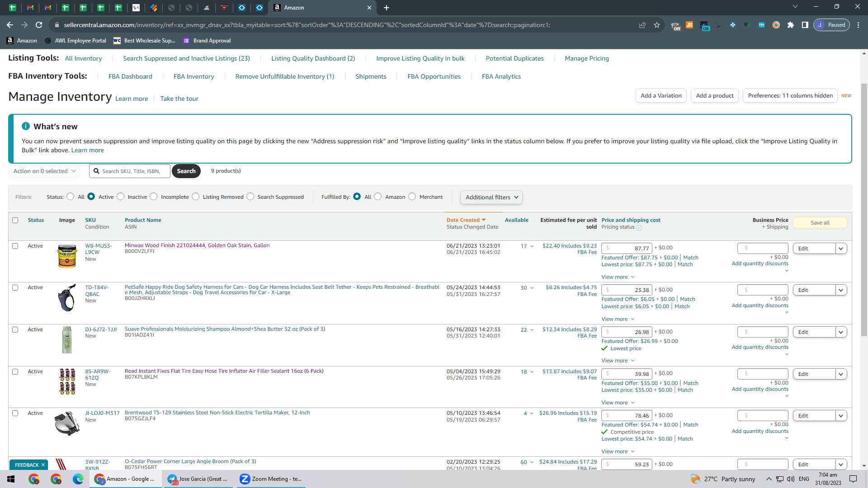Click the PetSafe dog harness product image
Image resolution: width=868 pixels, height=488 pixels.
tap(67, 298)
